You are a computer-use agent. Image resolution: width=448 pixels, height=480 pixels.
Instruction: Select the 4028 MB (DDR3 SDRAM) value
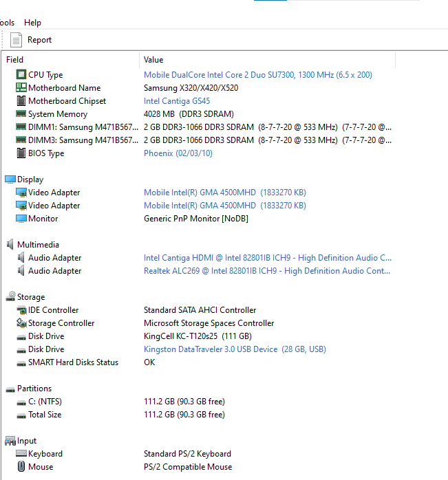(189, 114)
